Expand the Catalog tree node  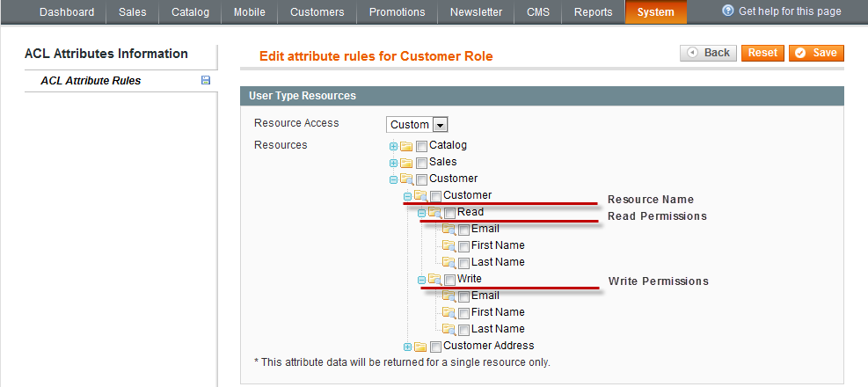pos(393,146)
